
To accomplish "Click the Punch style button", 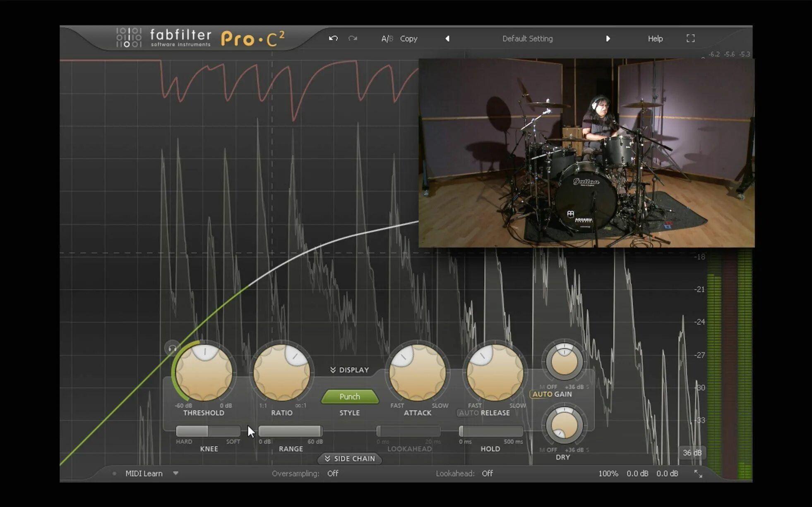I will pyautogui.click(x=350, y=396).
